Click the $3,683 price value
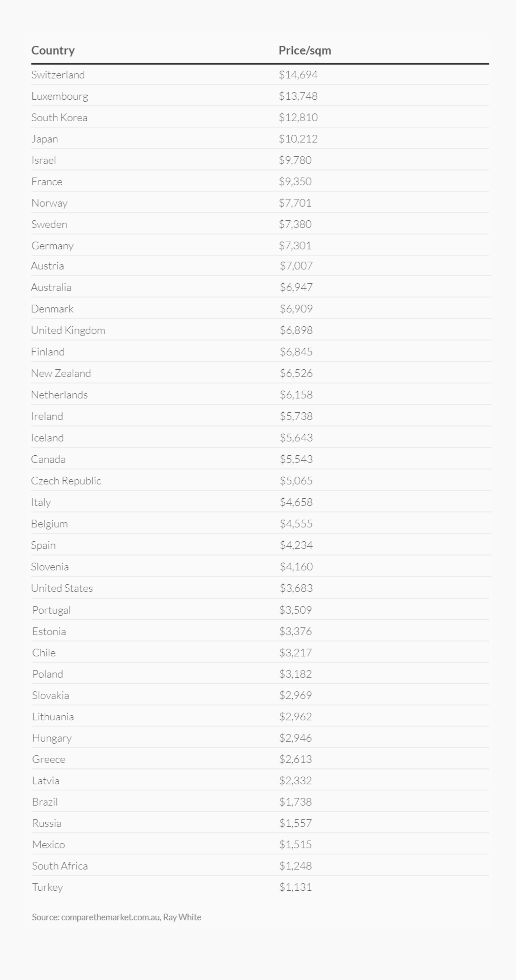Screen dimensions: 516x980 (x=296, y=588)
